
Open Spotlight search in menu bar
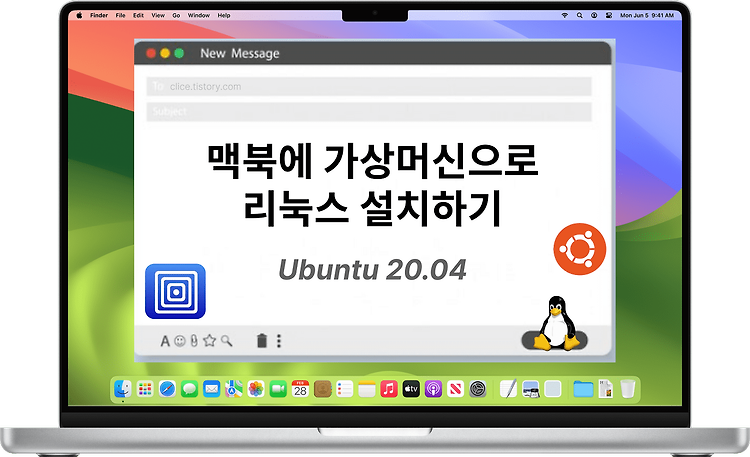point(580,15)
